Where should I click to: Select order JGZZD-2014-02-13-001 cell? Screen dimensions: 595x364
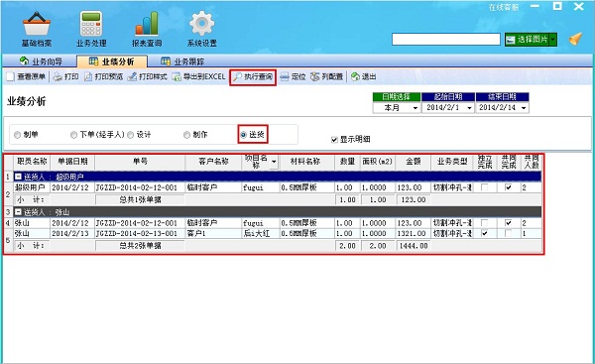140,233
